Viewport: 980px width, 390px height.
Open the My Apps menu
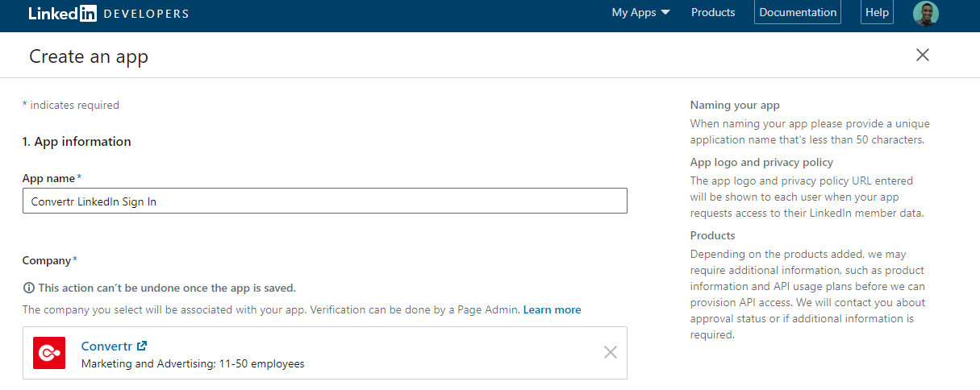coord(641,13)
